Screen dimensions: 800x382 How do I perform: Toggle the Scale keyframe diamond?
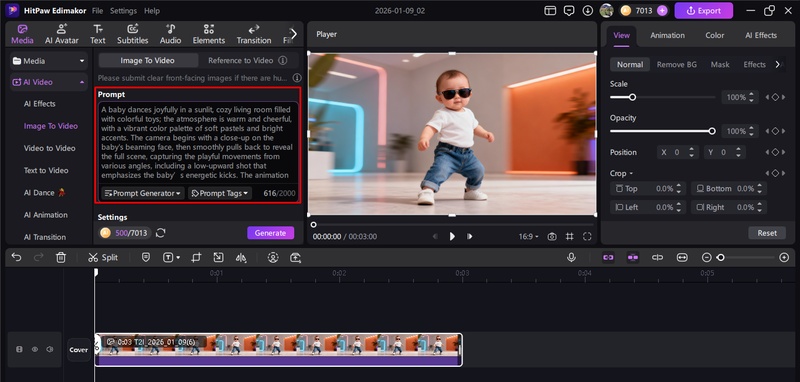pyautogui.click(x=775, y=97)
